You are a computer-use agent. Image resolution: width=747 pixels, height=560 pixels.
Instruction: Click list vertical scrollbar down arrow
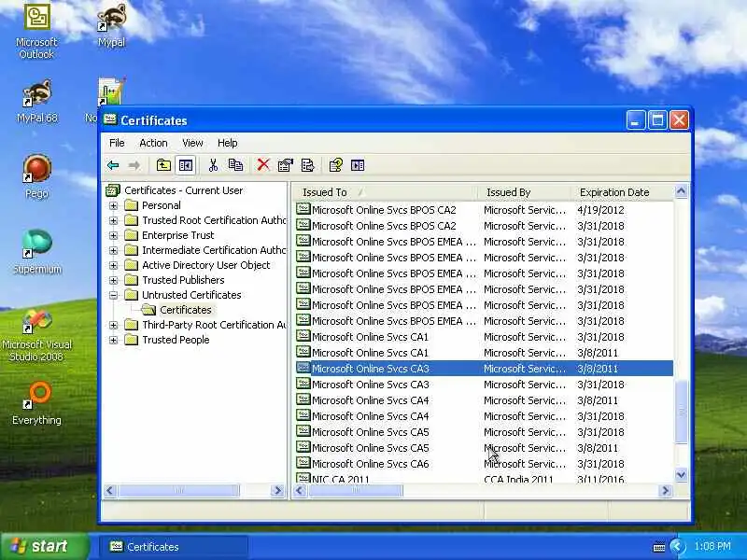(x=682, y=474)
